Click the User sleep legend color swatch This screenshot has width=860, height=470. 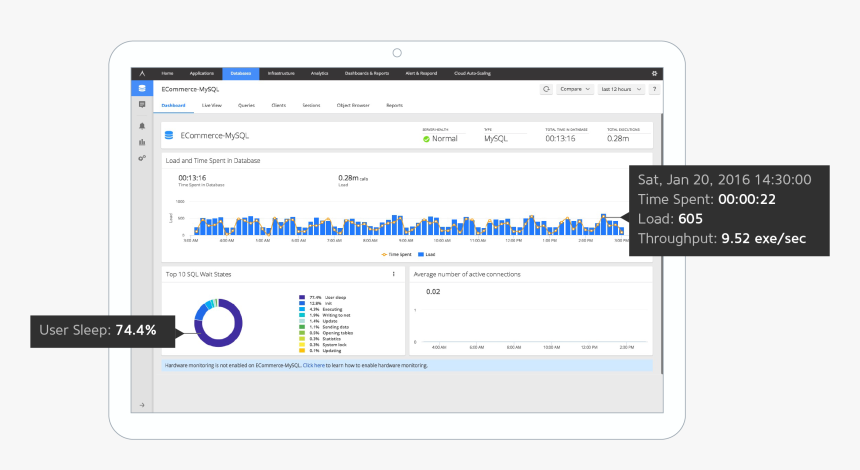click(x=302, y=297)
